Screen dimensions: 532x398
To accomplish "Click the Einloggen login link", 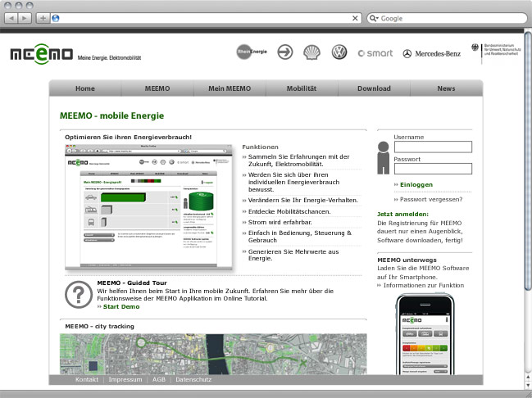I will tap(416, 185).
